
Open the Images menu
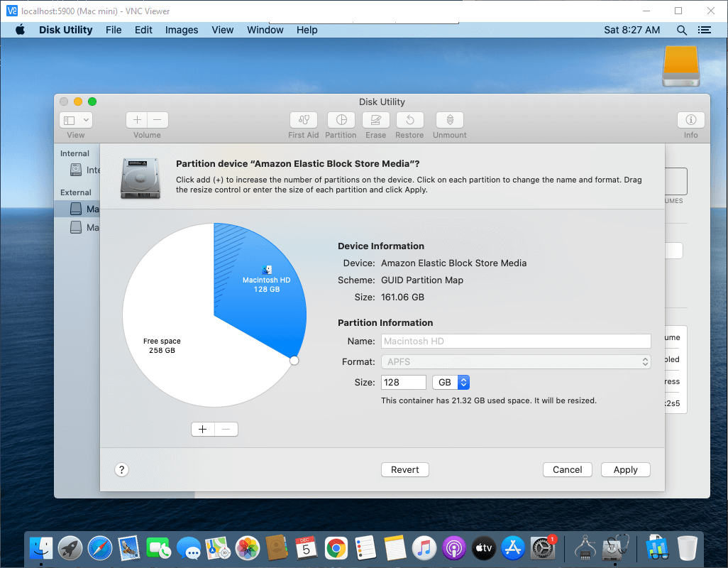182,30
